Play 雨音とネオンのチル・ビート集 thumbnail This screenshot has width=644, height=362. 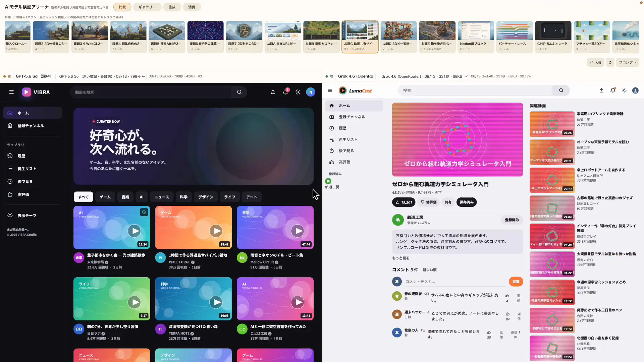(275, 227)
